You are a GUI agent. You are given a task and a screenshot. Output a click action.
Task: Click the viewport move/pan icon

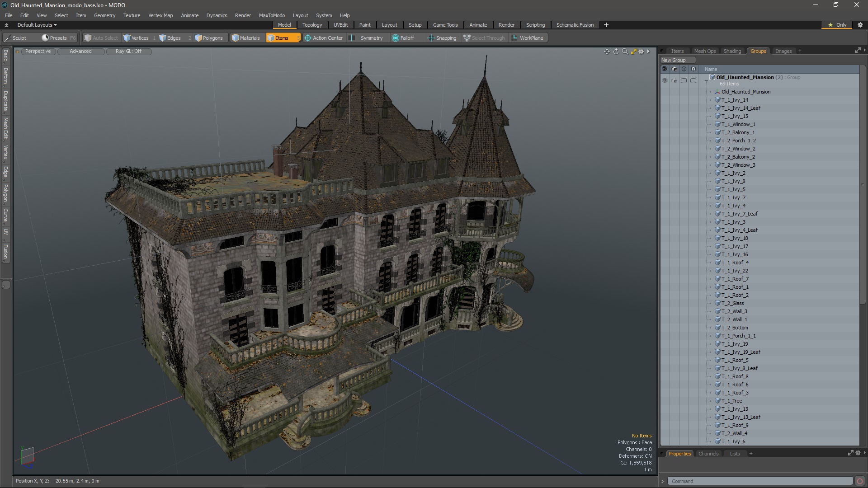pyautogui.click(x=607, y=52)
